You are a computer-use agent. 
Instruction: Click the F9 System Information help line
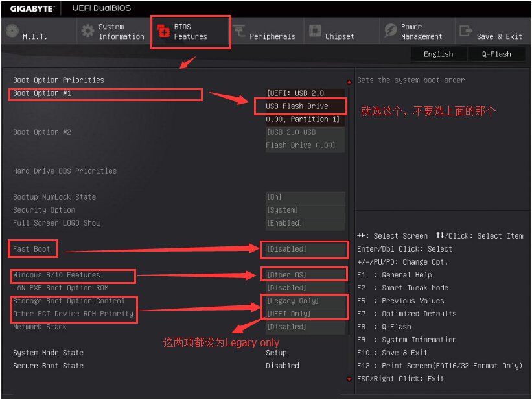pyautogui.click(x=406, y=340)
